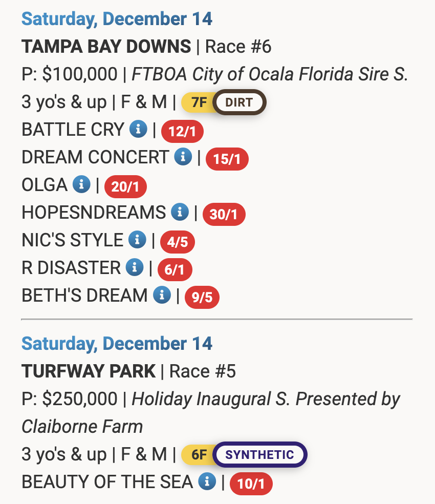Open R DISASTER info icon

tap(135, 267)
